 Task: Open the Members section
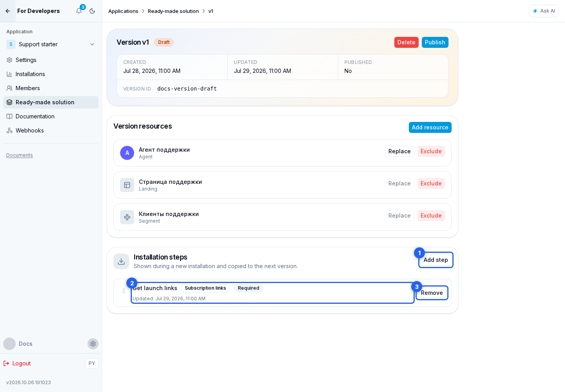click(x=51, y=88)
